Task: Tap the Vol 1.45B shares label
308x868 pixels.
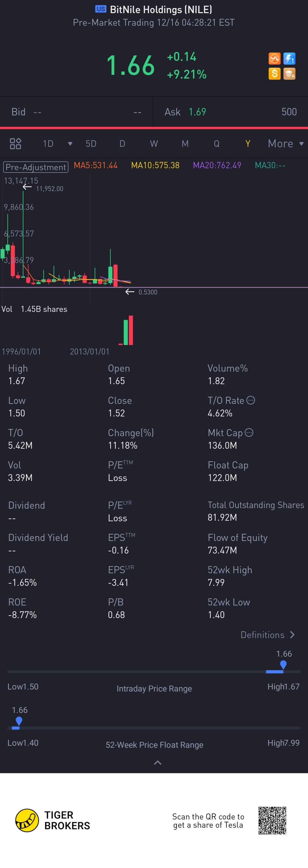Action: point(34,309)
